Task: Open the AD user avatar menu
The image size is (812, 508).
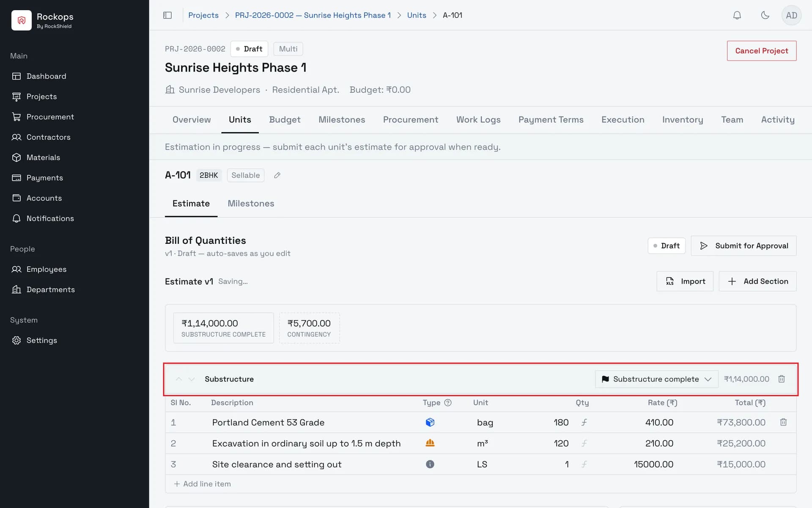Action: 791,15
